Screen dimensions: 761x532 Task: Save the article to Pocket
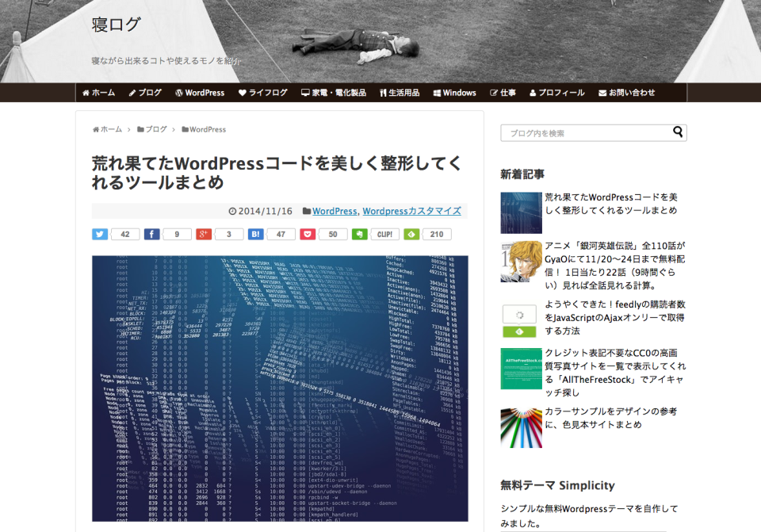308,234
